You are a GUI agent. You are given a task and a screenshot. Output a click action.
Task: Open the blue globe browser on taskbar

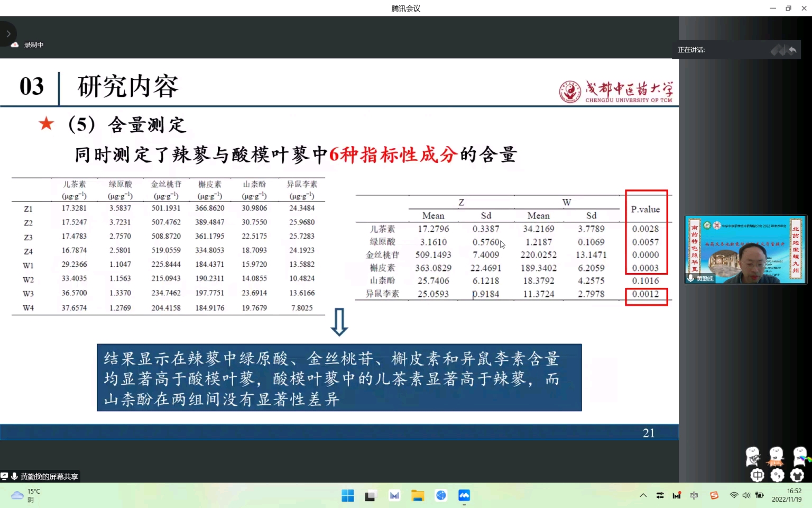(x=441, y=495)
